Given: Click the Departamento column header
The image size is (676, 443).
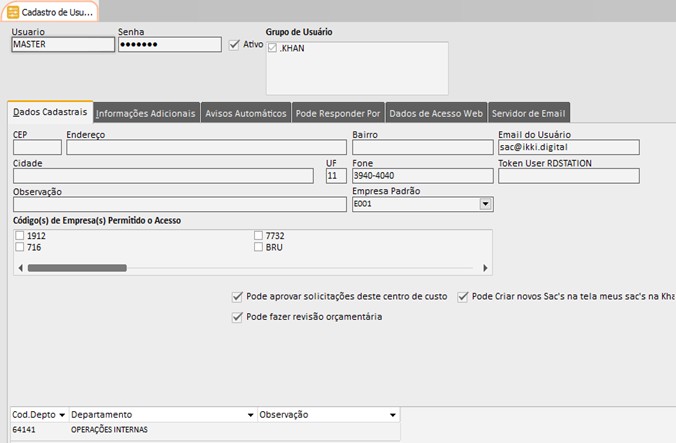Looking at the screenshot, I should point(163,415).
